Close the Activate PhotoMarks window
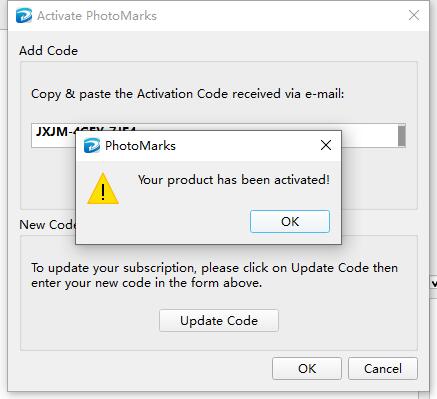 [414, 15]
